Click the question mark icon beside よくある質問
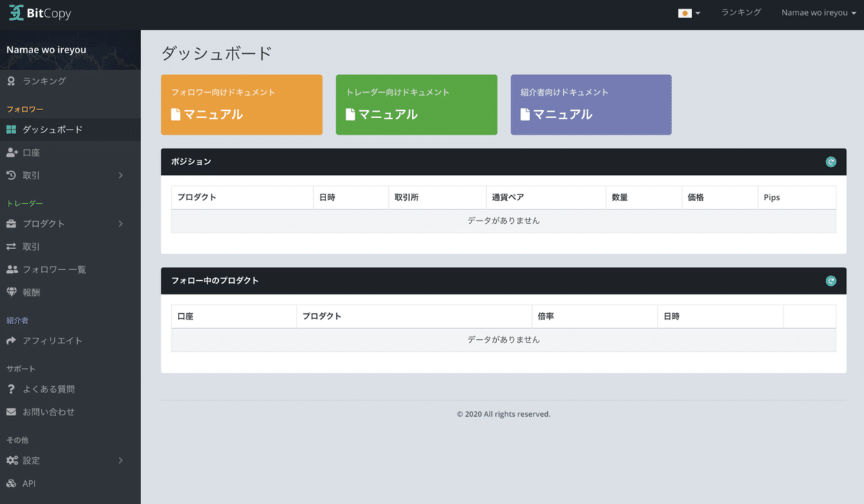The image size is (864, 504). pyautogui.click(x=11, y=390)
